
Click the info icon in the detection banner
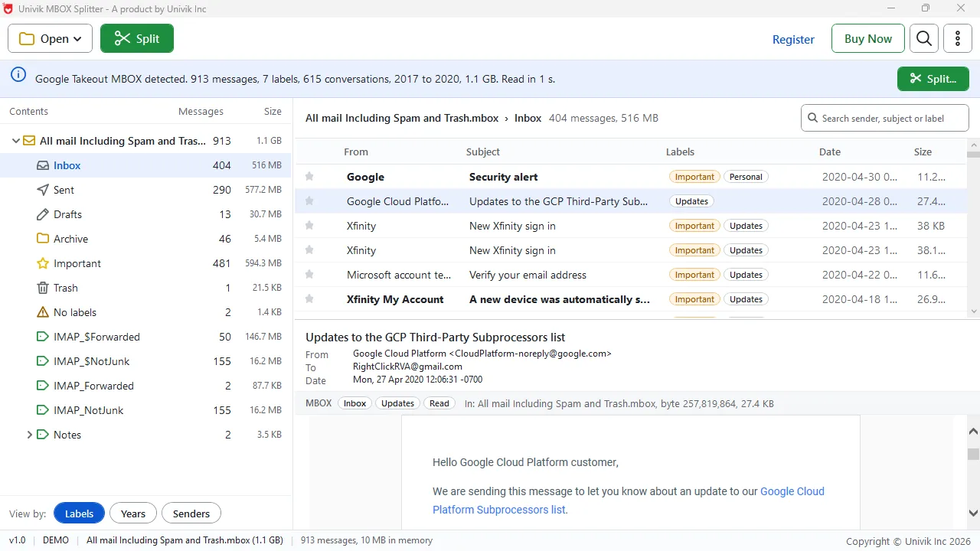(18, 75)
